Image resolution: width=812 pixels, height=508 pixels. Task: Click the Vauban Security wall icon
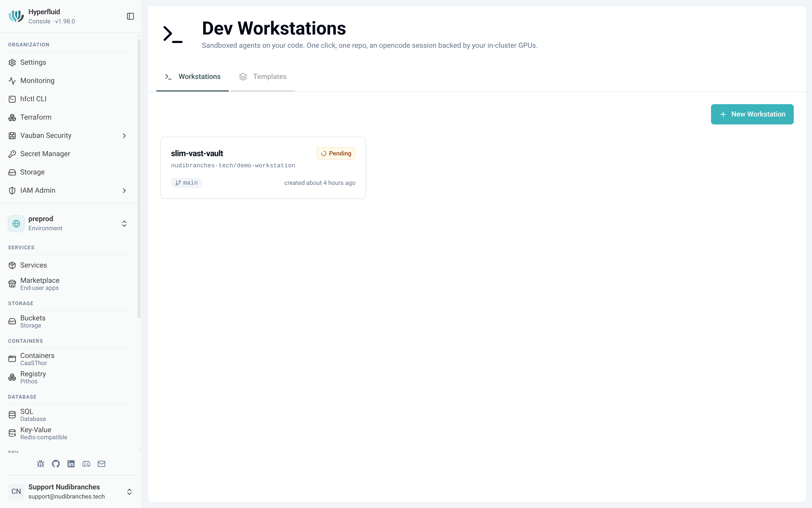tap(12, 136)
